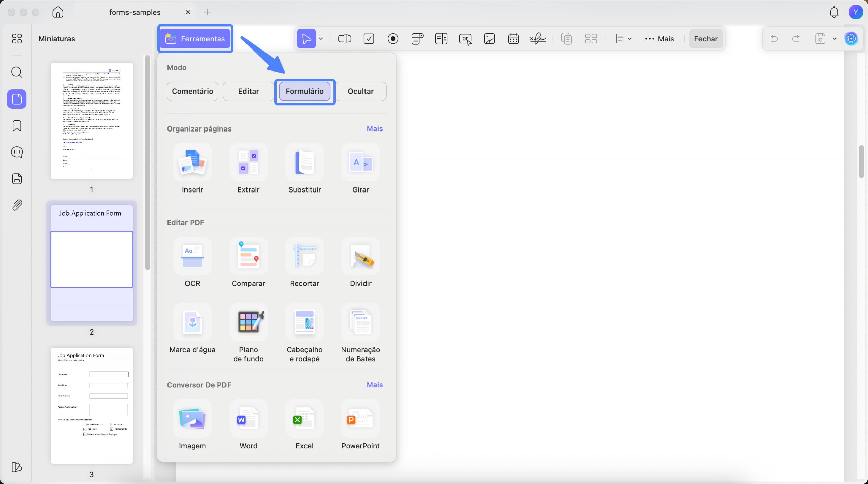868x484 pixels.
Task: Open the grid dashboard icon in left sidebar
Action: click(17, 38)
